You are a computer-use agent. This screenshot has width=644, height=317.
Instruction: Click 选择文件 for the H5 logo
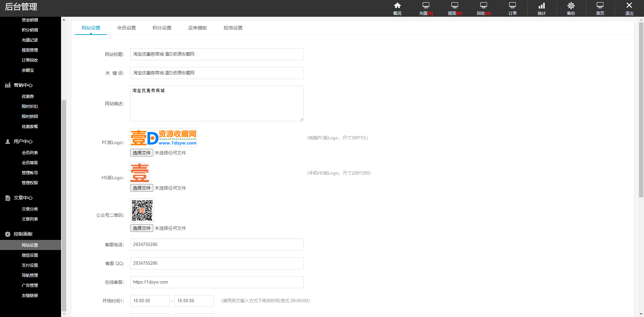click(141, 188)
